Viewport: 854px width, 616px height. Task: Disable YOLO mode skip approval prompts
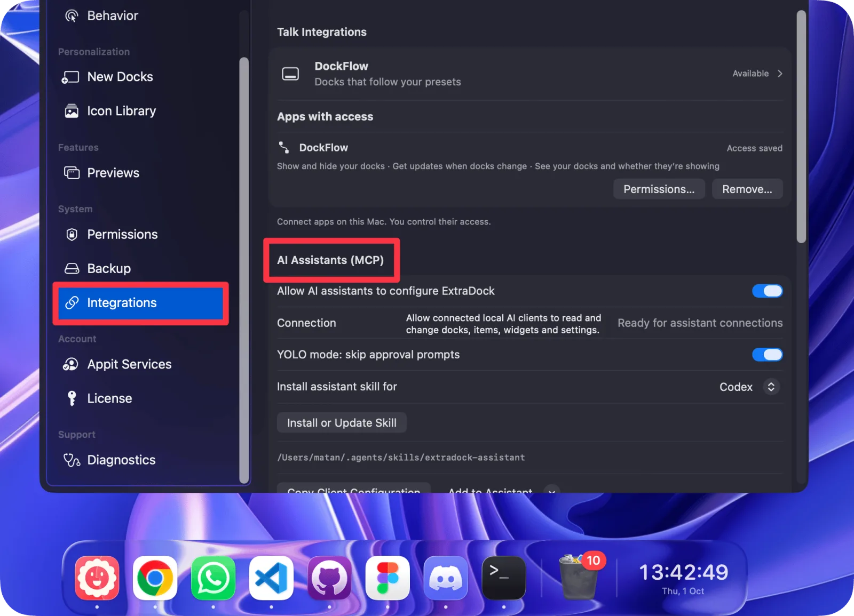(x=767, y=355)
